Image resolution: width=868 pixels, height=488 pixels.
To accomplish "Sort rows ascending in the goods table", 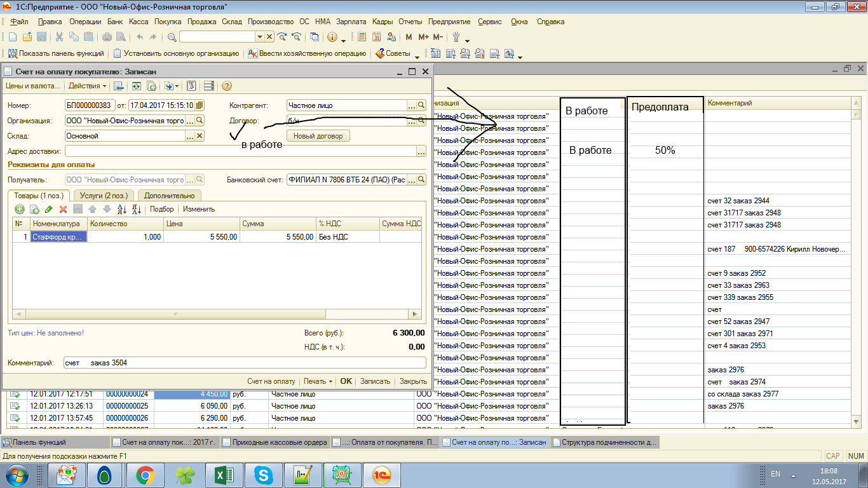I will point(122,209).
